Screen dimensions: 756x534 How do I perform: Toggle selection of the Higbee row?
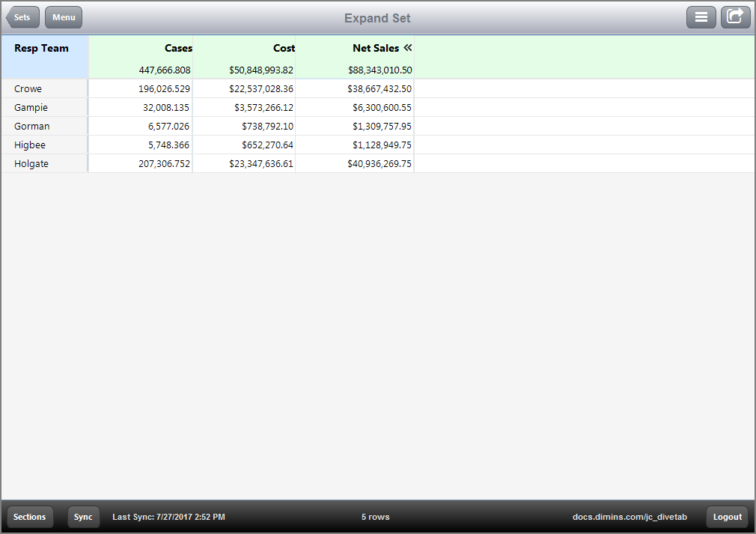click(29, 145)
